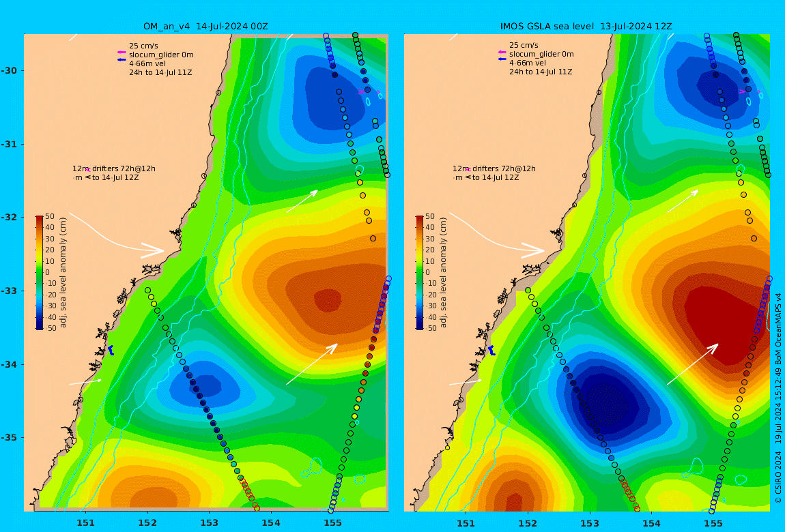785x532 pixels.
Task: Click the -35 latitude axis label
Action: coord(8,437)
